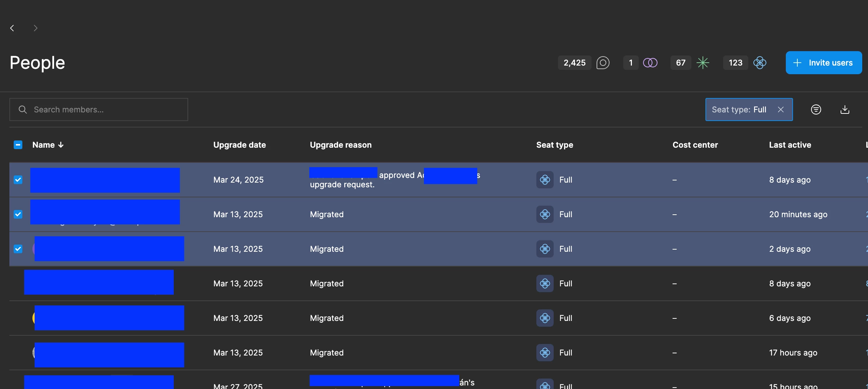Click Full seat icon in 20 minutes ago row
Image resolution: width=868 pixels, height=389 pixels.
(x=545, y=214)
